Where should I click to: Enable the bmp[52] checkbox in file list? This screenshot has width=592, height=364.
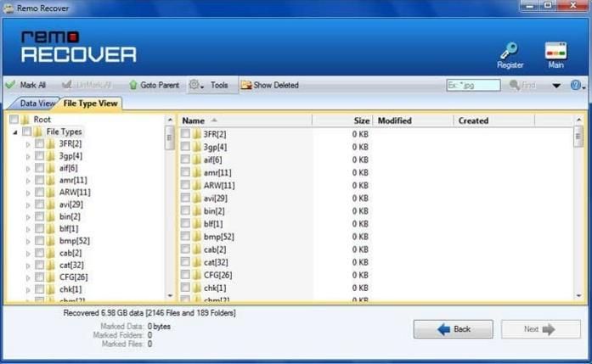(186, 237)
